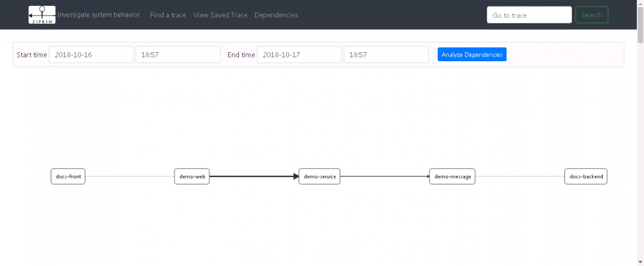Select the end time 18:57 field

(x=386, y=55)
